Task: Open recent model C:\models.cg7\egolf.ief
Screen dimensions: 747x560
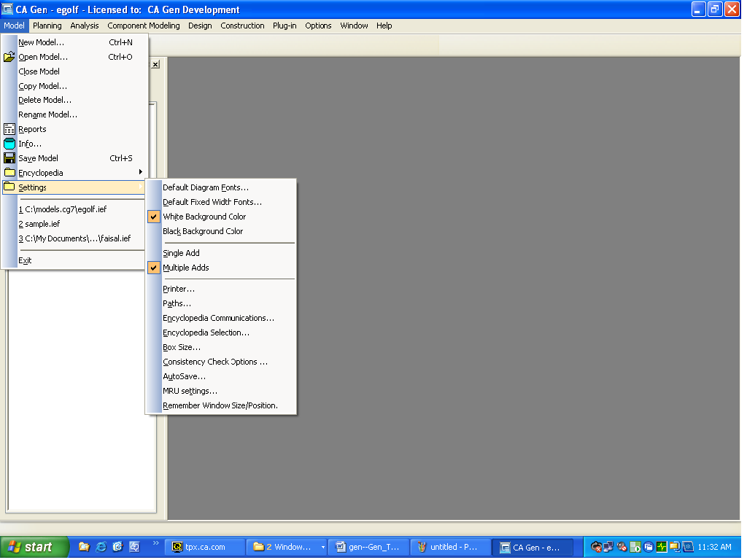Action: (x=63, y=209)
